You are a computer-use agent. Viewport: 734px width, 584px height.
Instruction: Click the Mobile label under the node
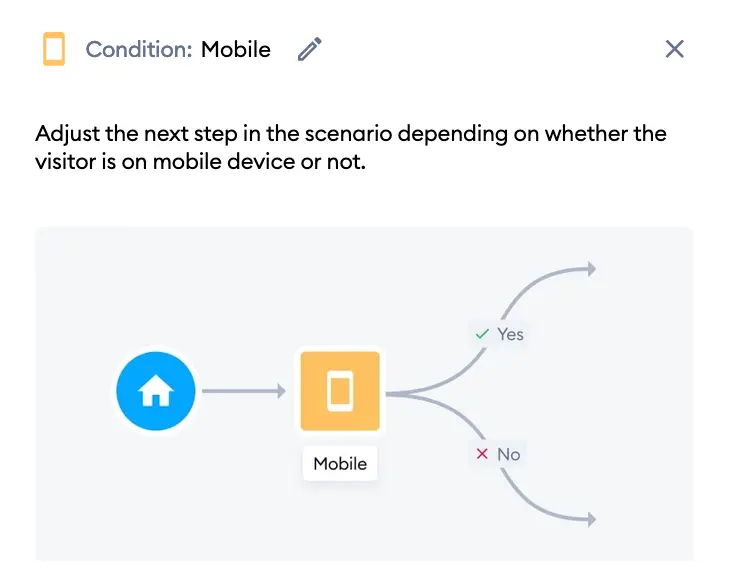pos(340,464)
